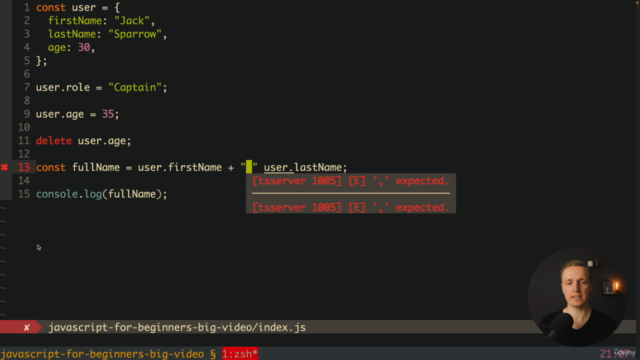Click the webcam overlay of the presenter

tap(577, 297)
